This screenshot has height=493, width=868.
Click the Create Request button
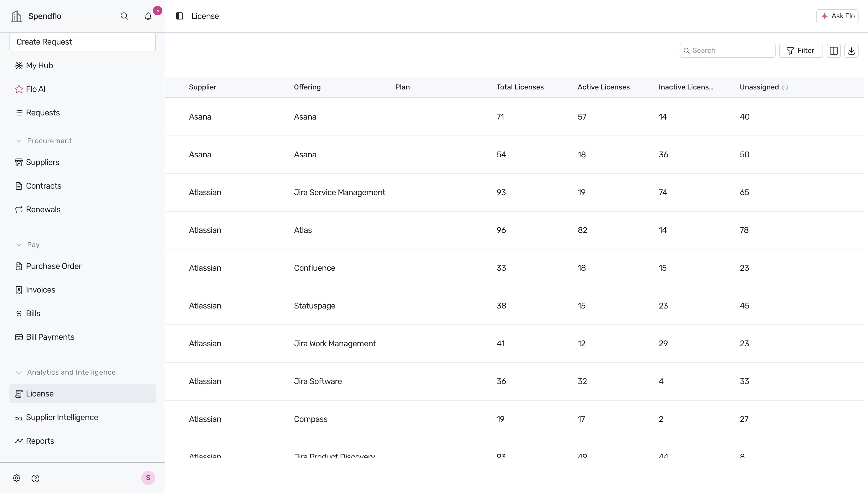83,42
